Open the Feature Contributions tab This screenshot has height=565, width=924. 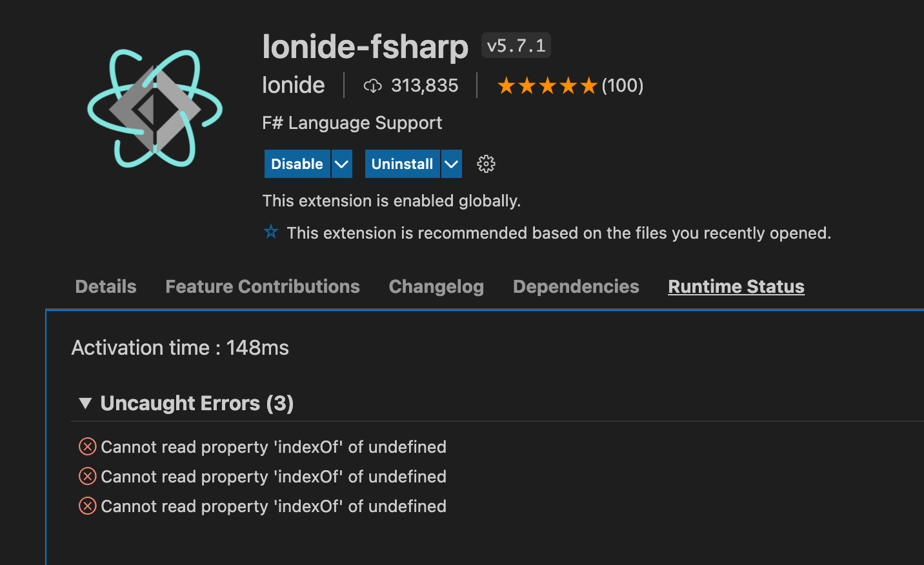(x=263, y=286)
